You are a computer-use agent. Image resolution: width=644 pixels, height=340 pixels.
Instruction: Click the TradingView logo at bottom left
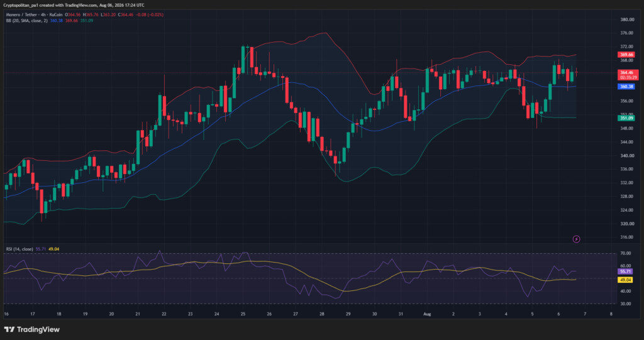(31, 329)
